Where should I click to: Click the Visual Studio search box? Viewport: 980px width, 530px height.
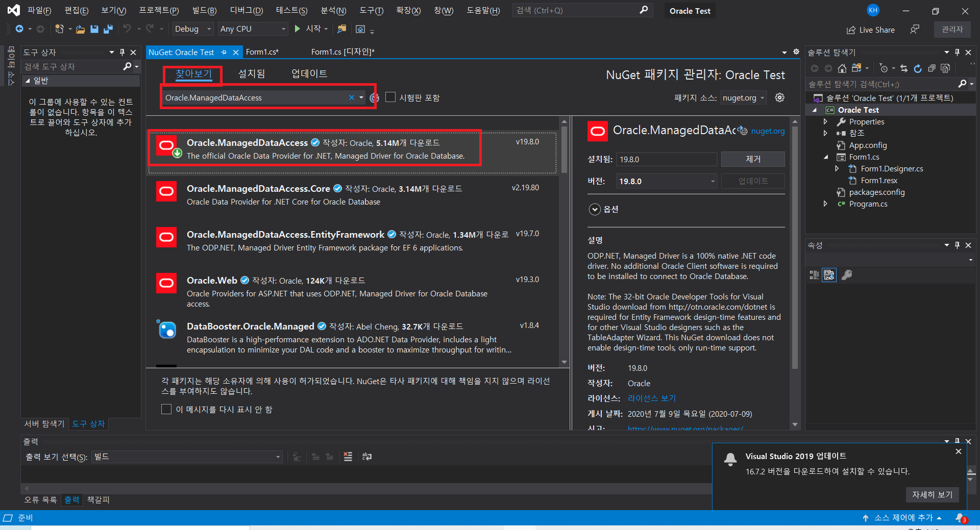(583, 10)
